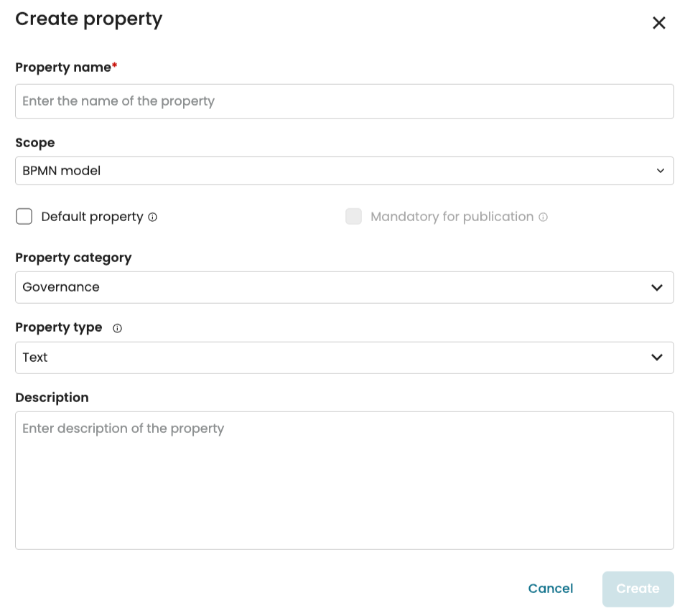The image size is (690, 616).
Task: Click the Create property dialog title
Action: click(88, 19)
